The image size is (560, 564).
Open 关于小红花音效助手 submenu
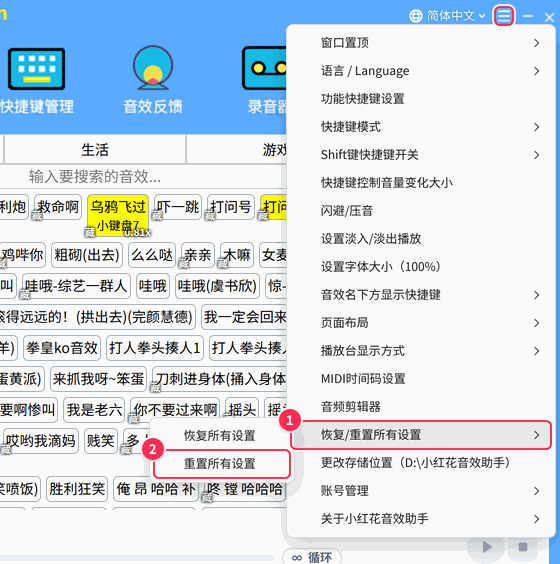pos(421,519)
